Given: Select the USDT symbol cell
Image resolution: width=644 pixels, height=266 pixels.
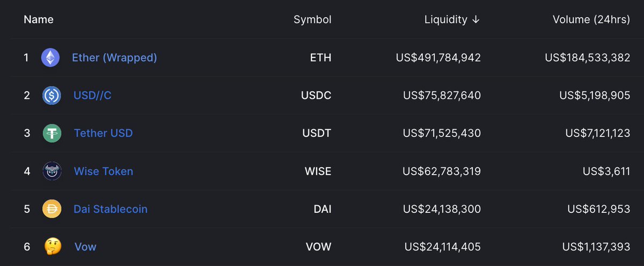Looking at the screenshot, I should [317, 133].
